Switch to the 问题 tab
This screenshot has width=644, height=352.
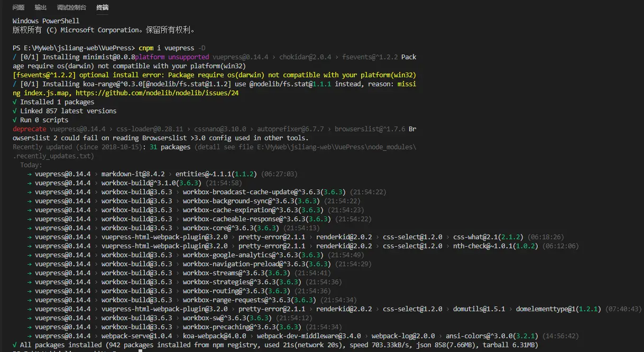[x=19, y=7]
